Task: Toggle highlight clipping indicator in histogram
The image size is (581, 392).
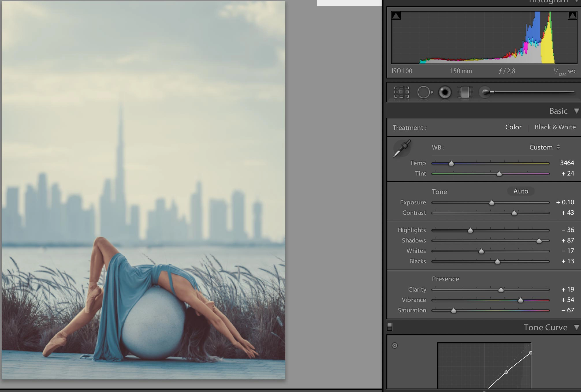Action: coord(572,16)
